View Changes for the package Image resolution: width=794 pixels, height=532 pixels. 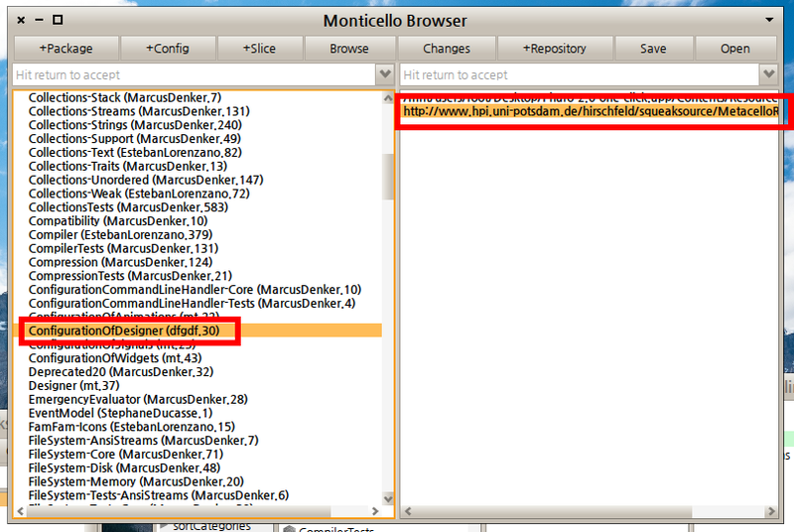click(446, 48)
